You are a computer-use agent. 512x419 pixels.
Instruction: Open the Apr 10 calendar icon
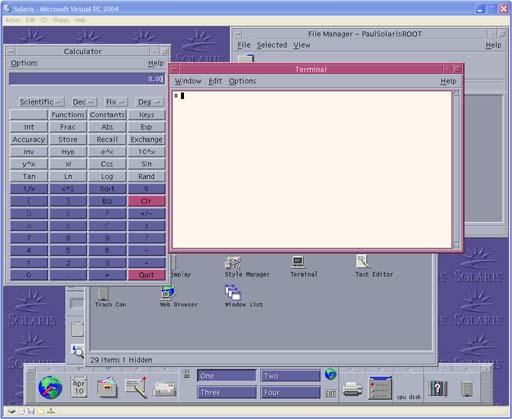pos(79,387)
